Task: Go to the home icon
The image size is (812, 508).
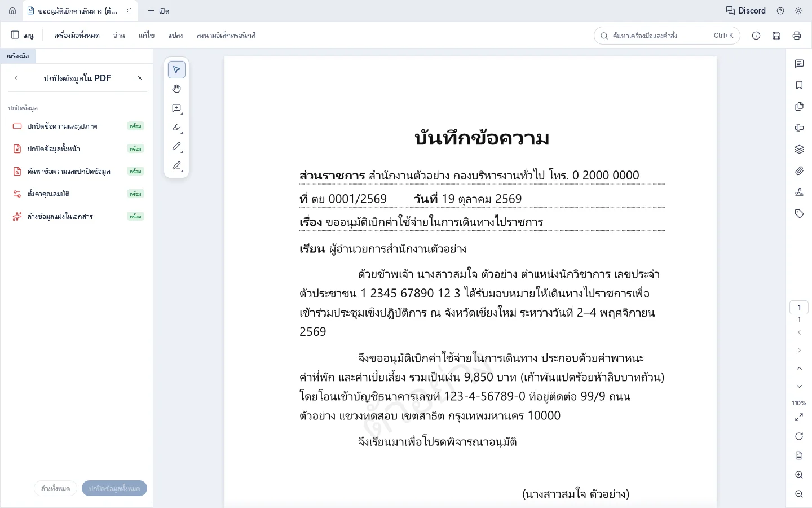Action: click(12, 11)
